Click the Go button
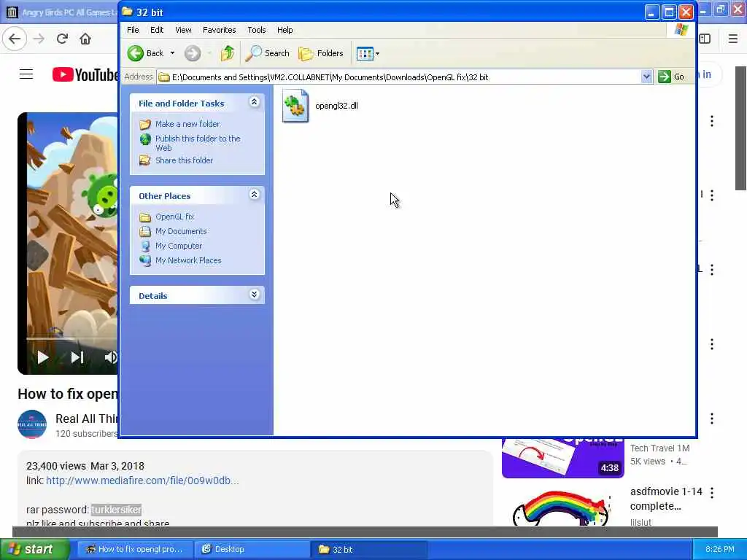This screenshot has height=560, width=747. click(x=671, y=77)
